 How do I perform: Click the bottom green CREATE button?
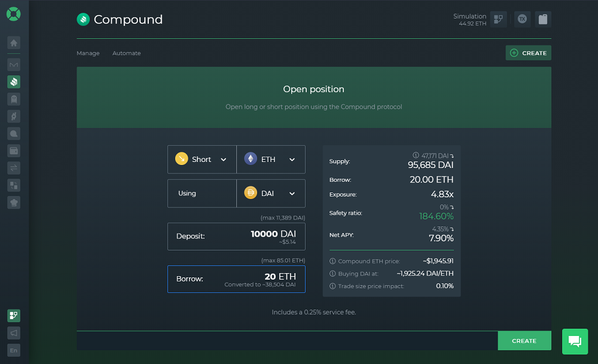(x=524, y=341)
